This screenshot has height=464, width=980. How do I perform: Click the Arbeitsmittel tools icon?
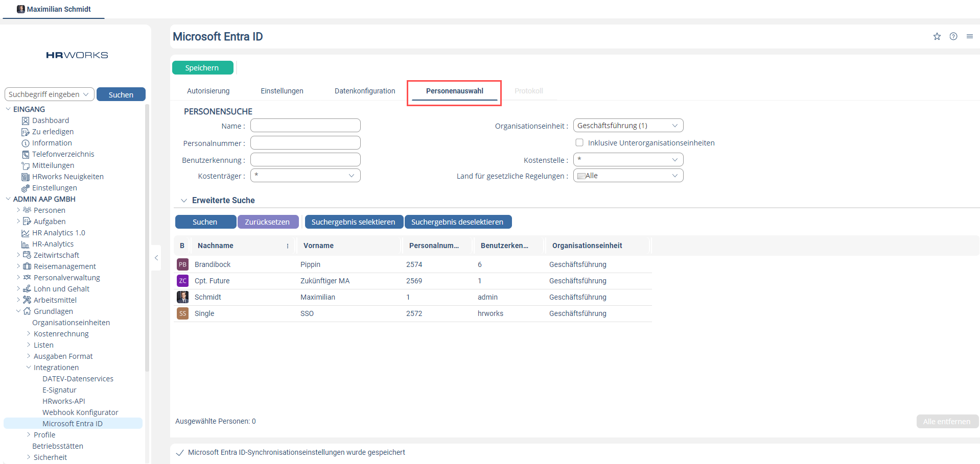click(27, 300)
